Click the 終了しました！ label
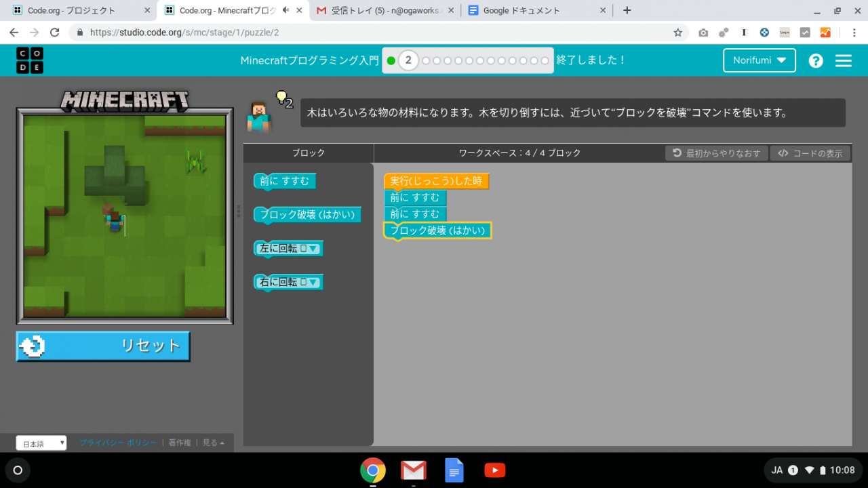868x488 pixels. pos(591,60)
